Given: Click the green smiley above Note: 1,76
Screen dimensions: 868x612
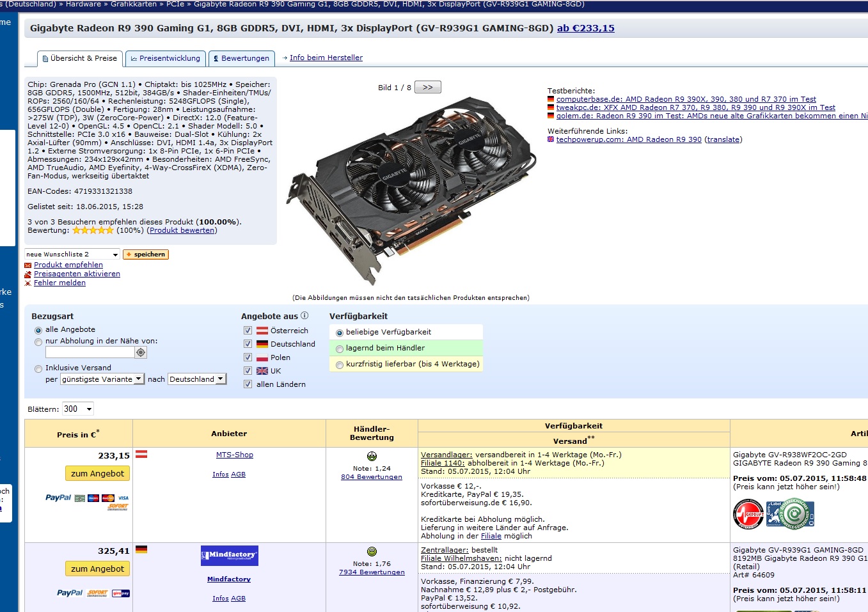Looking at the screenshot, I should [372, 552].
